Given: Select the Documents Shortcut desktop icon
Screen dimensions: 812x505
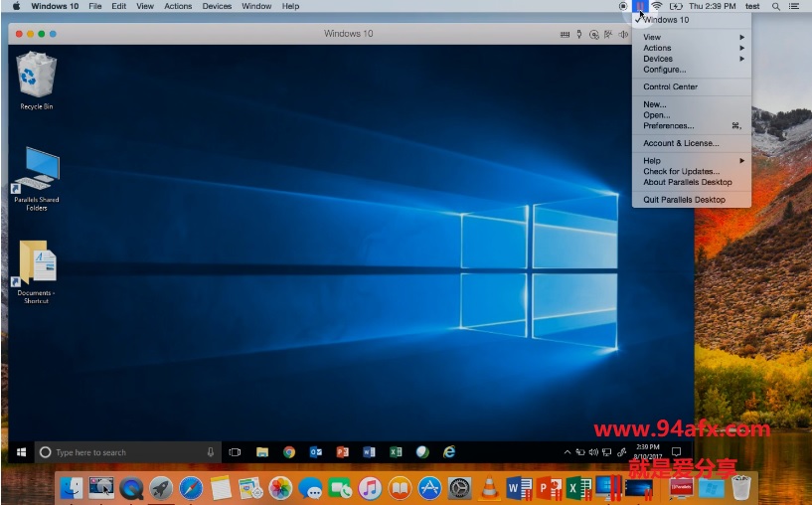Looking at the screenshot, I should click(x=36, y=270).
